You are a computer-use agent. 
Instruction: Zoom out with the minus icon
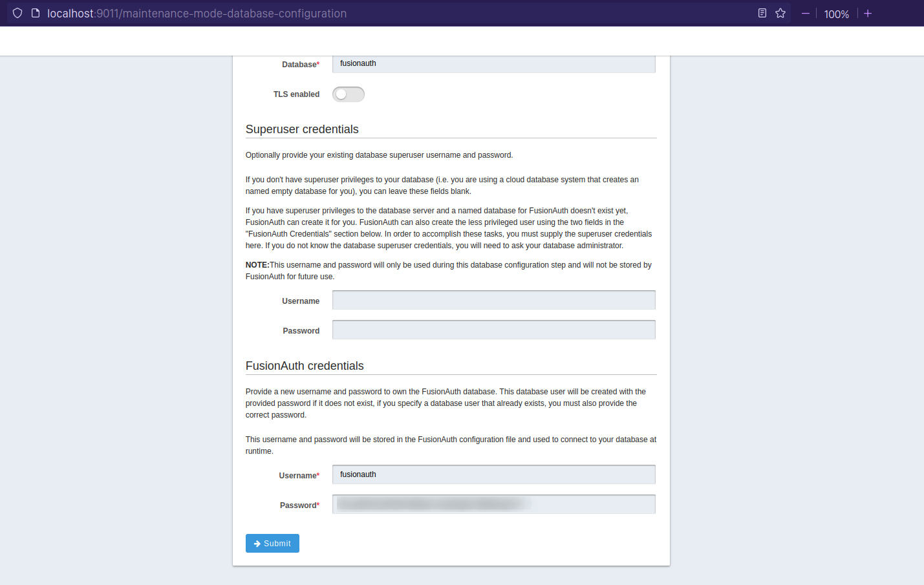(x=806, y=14)
